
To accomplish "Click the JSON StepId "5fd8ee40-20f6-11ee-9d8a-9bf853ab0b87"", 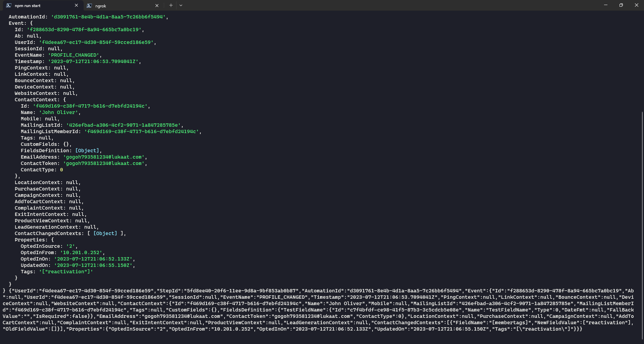I will point(241,291).
